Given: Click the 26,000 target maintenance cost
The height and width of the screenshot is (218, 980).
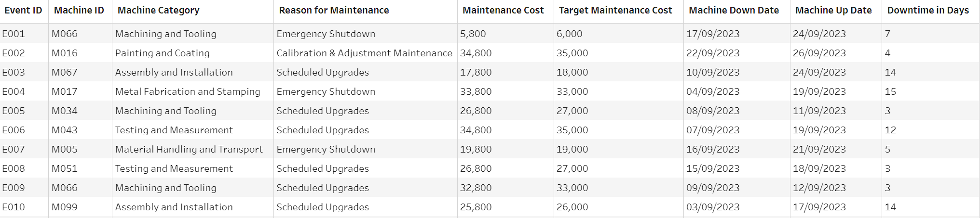Looking at the screenshot, I should click(x=572, y=207).
